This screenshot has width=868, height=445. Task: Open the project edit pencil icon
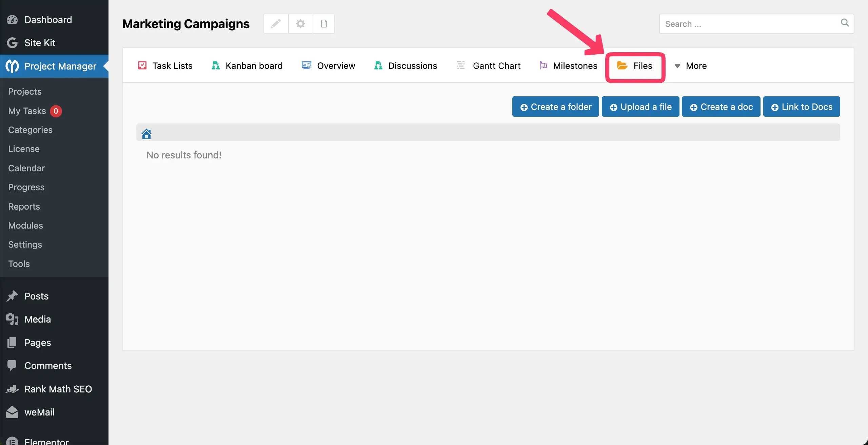click(275, 23)
